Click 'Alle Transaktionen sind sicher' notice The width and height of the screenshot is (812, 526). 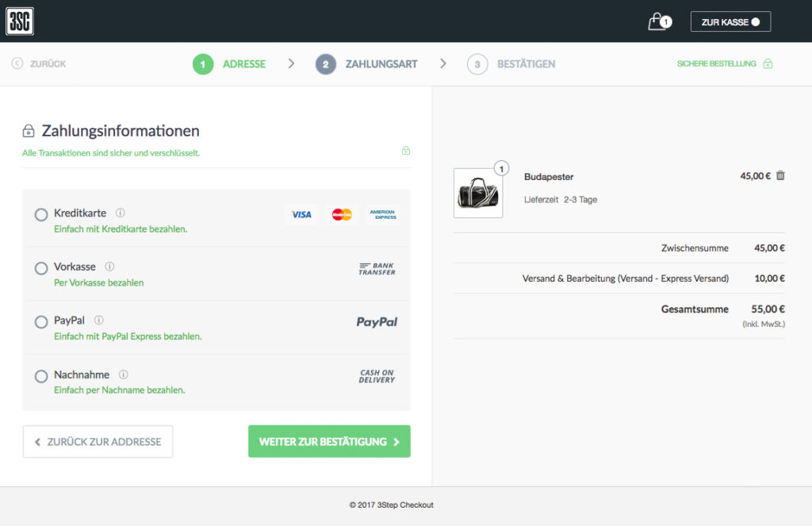(x=111, y=153)
